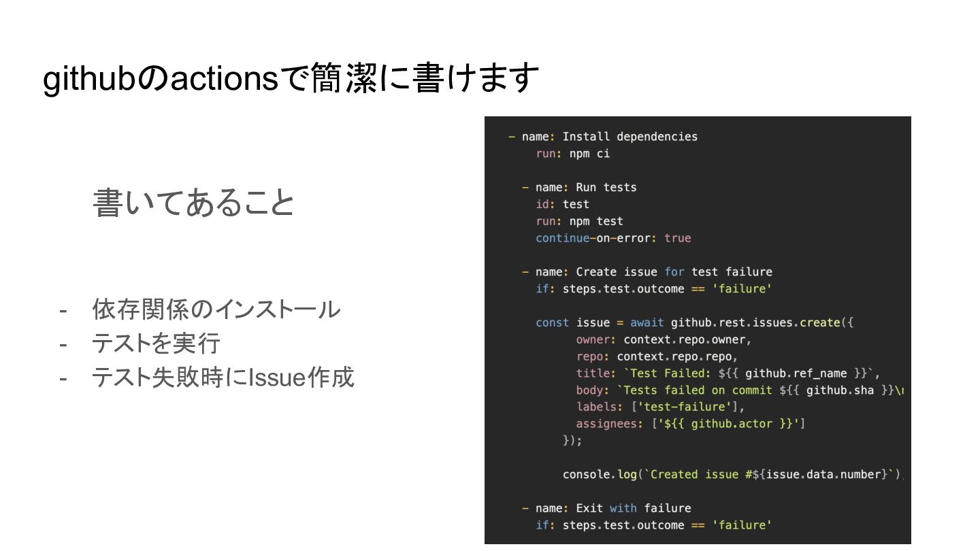The height and width of the screenshot is (551, 980).
Task: Click the 'continue-on-error: true' line
Action: (x=613, y=238)
